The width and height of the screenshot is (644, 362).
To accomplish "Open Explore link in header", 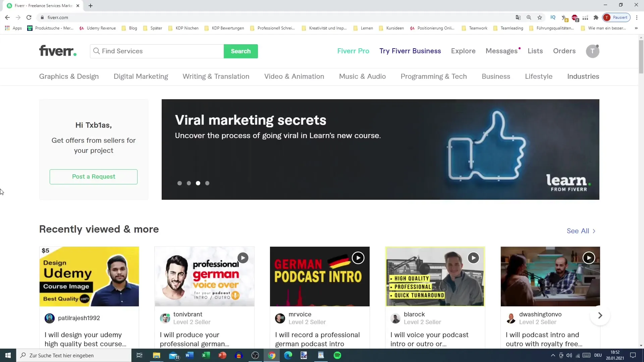I will [x=463, y=51].
